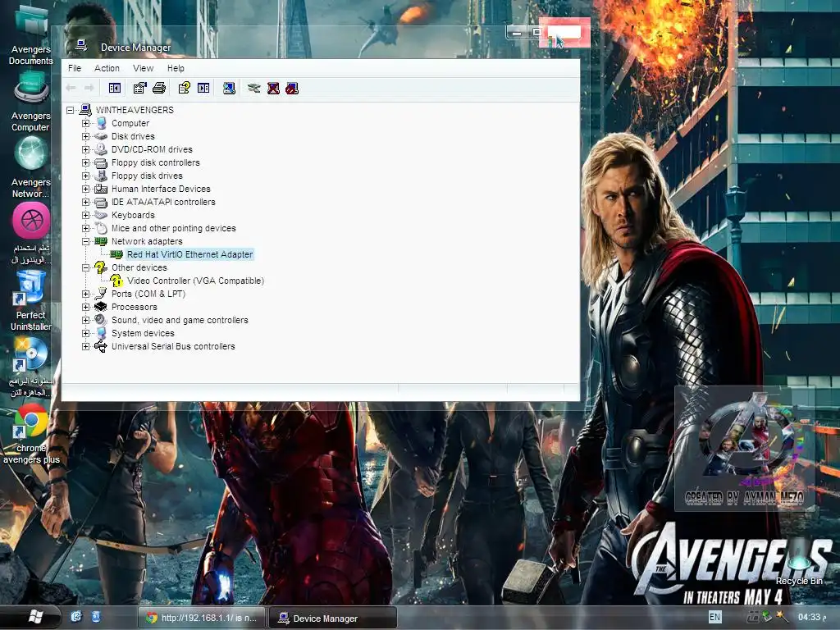
Task: Open the File menu
Action: click(x=75, y=68)
